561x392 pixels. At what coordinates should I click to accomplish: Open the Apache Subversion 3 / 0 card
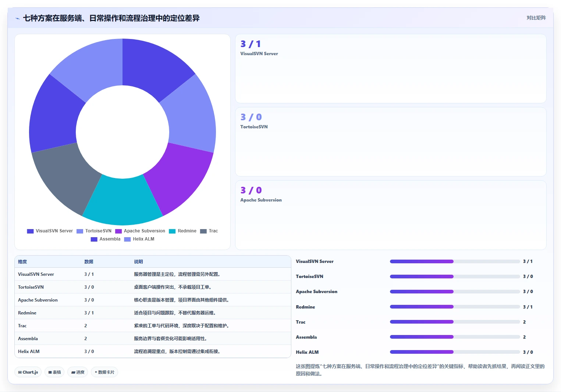[391, 215]
